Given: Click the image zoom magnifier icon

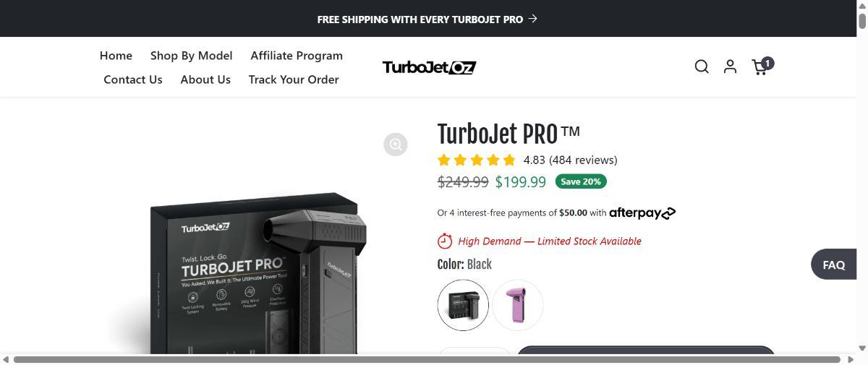Looking at the screenshot, I should (x=396, y=145).
